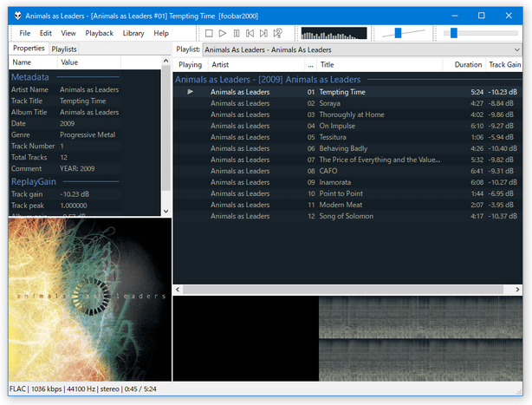Pause playback with the pause icon
The width and height of the screenshot is (532, 405).
(237, 33)
